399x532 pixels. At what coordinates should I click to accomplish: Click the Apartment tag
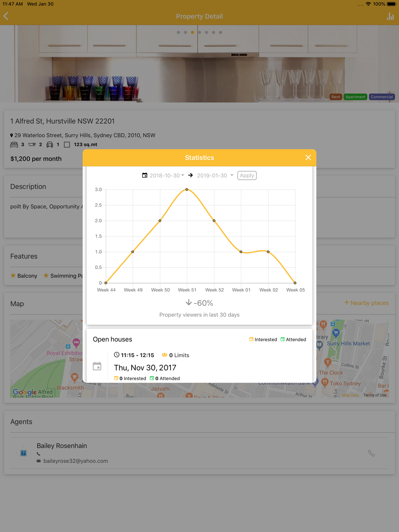(x=355, y=97)
